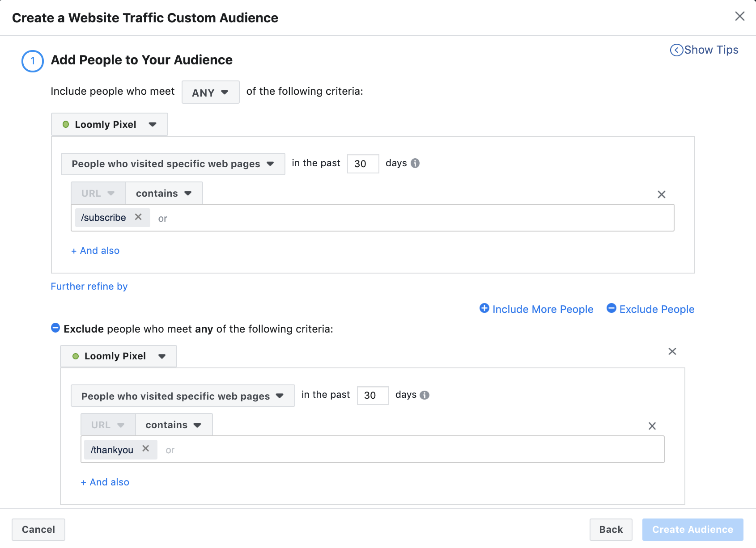Viewport: 756px width, 548px height.
Task: Click the minus icon before Exclude criteria text
Action: [55, 328]
